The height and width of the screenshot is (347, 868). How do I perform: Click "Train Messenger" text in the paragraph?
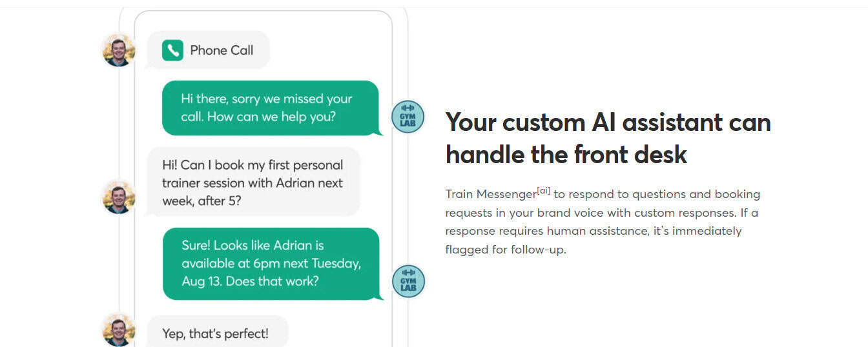click(x=491, y=194)
